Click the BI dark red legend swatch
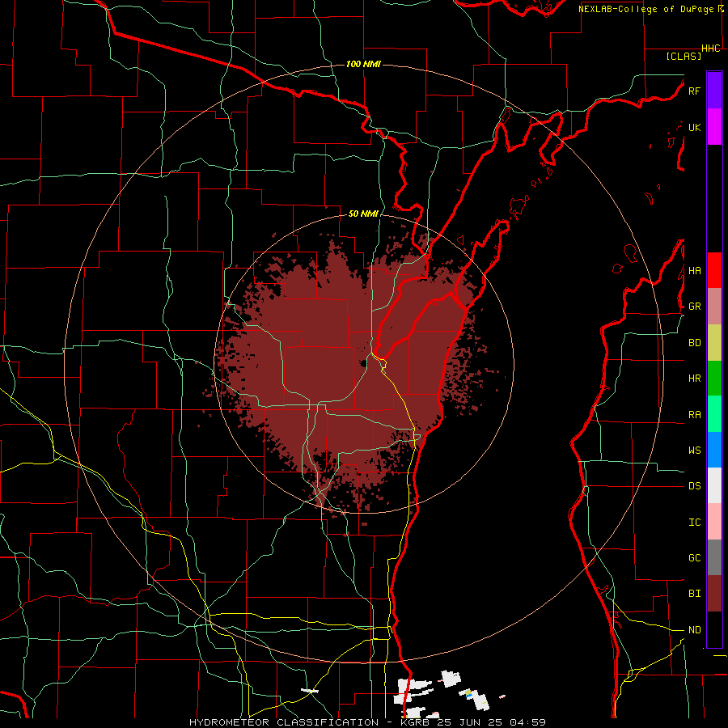The image size is (728, 728). (x=714, y=594)
